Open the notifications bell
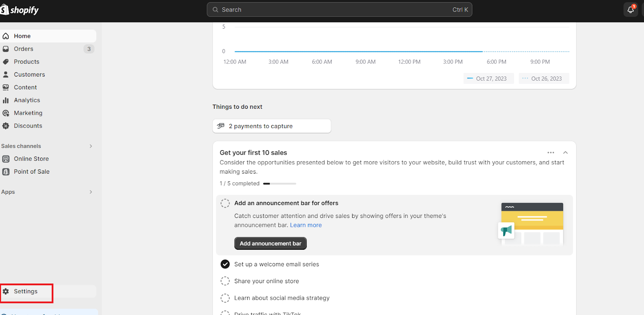Image resolution: width=644 pixels, height=315 pixels. click(x=630, y=10)
